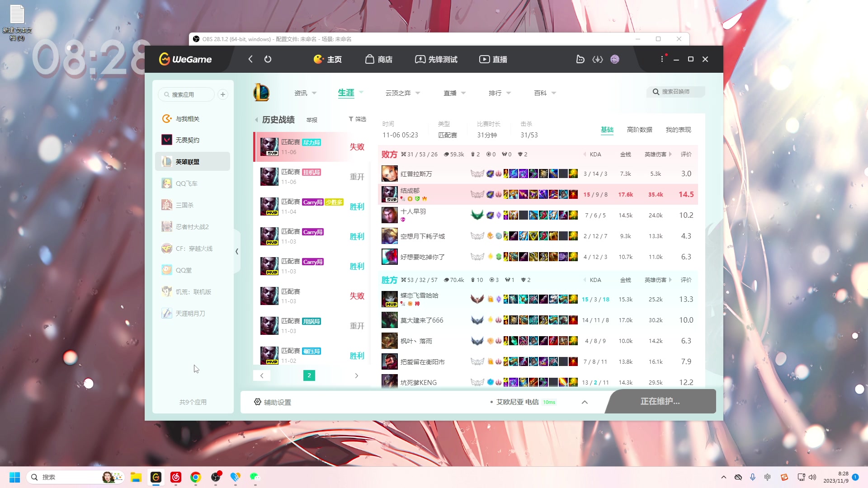
Task: Click the user avatar icon
Action: 615,59
